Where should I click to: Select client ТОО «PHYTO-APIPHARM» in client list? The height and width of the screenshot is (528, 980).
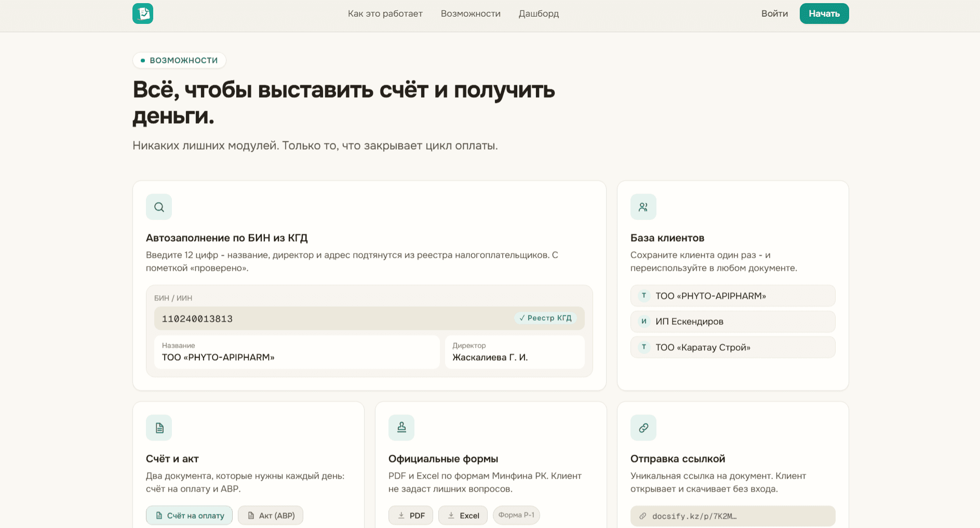click(733, 296)
